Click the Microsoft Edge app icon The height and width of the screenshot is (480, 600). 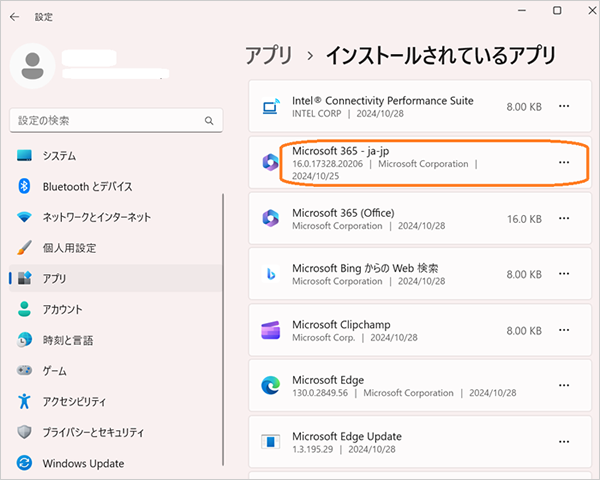coord(271,385)
